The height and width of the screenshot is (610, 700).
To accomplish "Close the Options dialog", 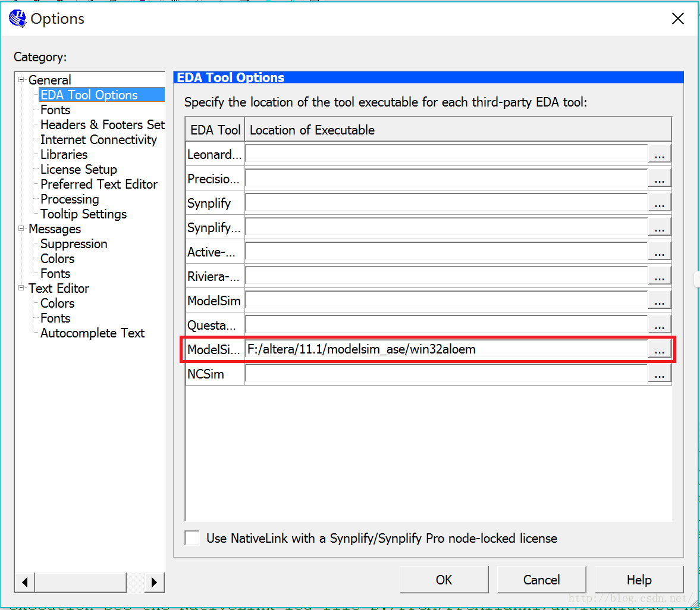I will pyautogui.click(x=677, y=18).
